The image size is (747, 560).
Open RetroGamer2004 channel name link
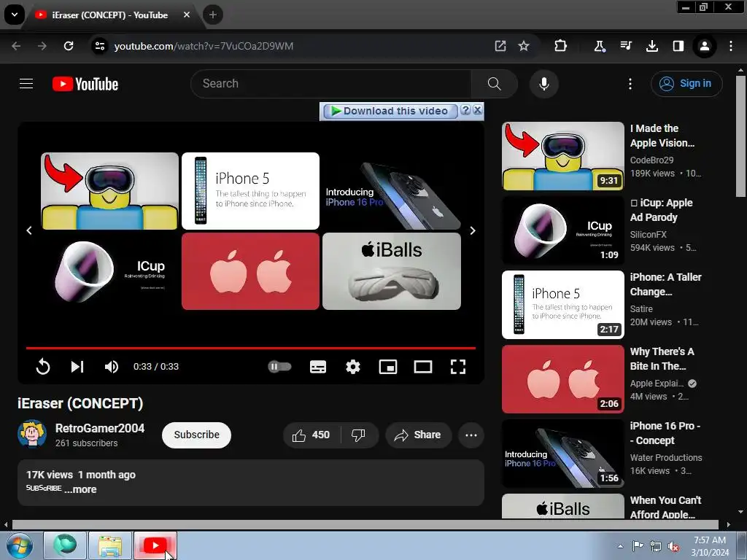point(99,428)
